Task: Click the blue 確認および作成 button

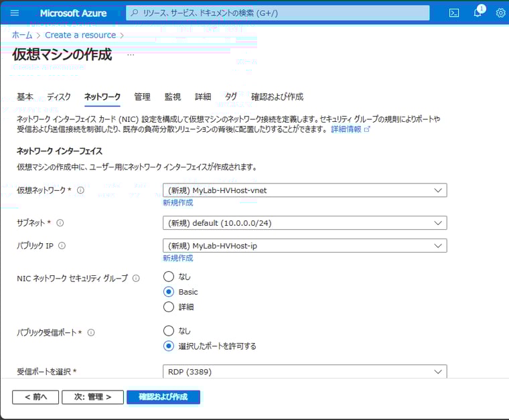Action: (163, 397)
